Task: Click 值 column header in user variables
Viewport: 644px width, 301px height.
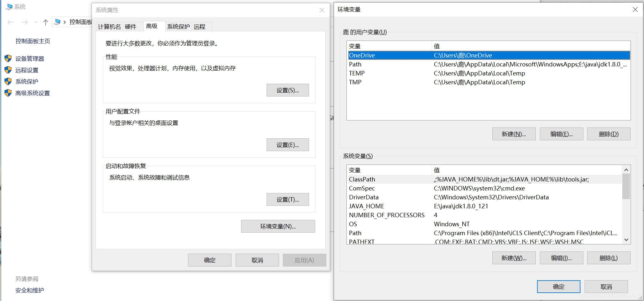Action: (531, 46)
